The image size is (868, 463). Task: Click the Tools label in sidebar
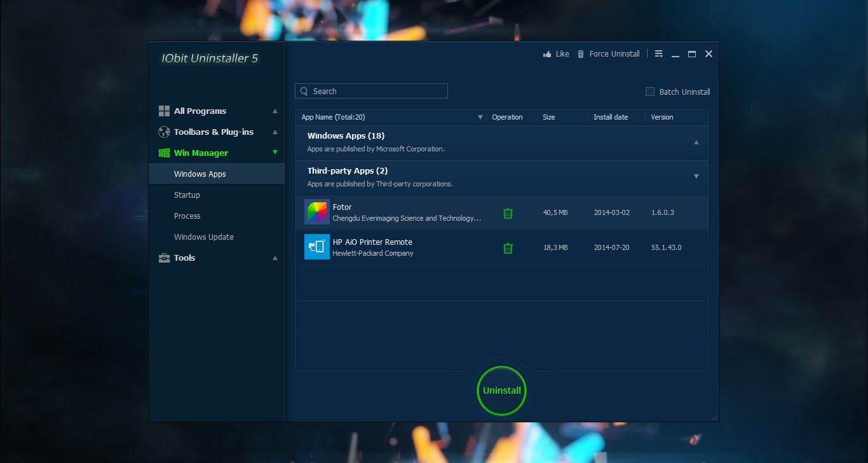coord(184,258)
